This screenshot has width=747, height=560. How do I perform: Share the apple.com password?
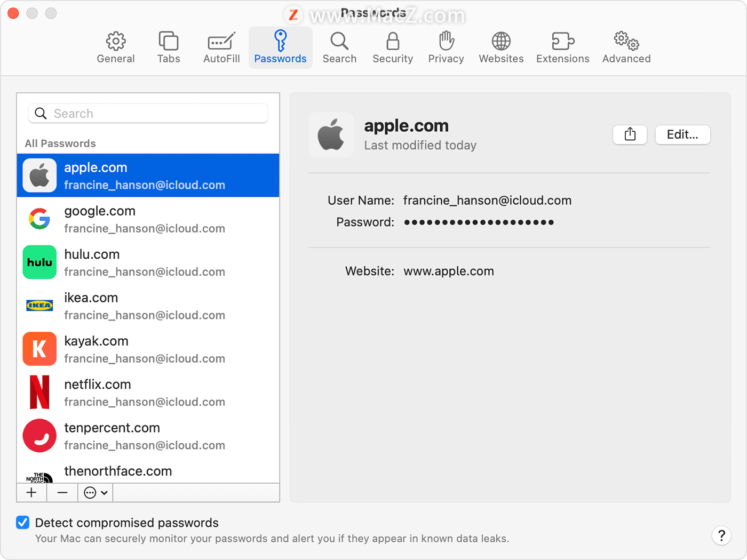(x=630, y=134)
